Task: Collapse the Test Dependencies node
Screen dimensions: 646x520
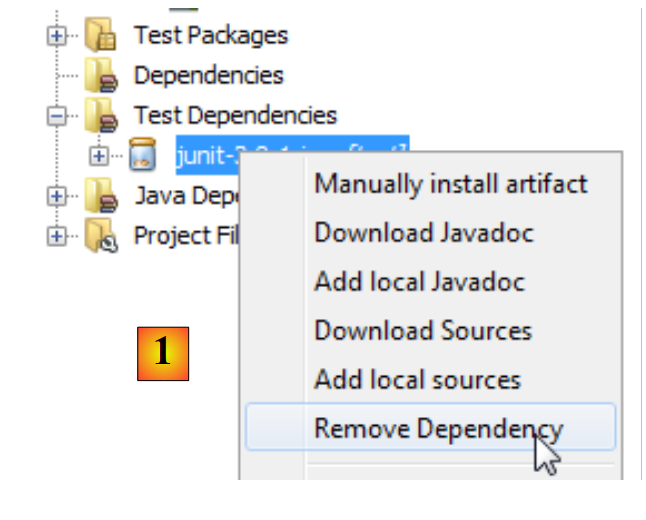Action: (57, 116)
